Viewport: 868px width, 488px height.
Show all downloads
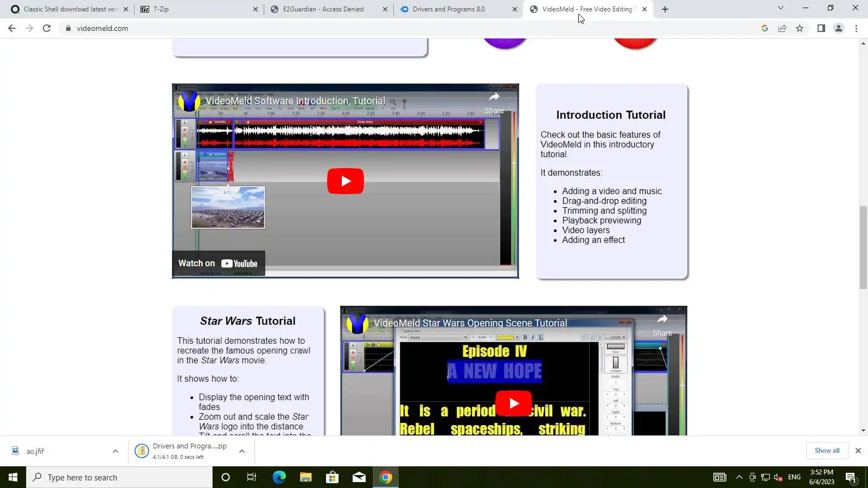(827, 451)
